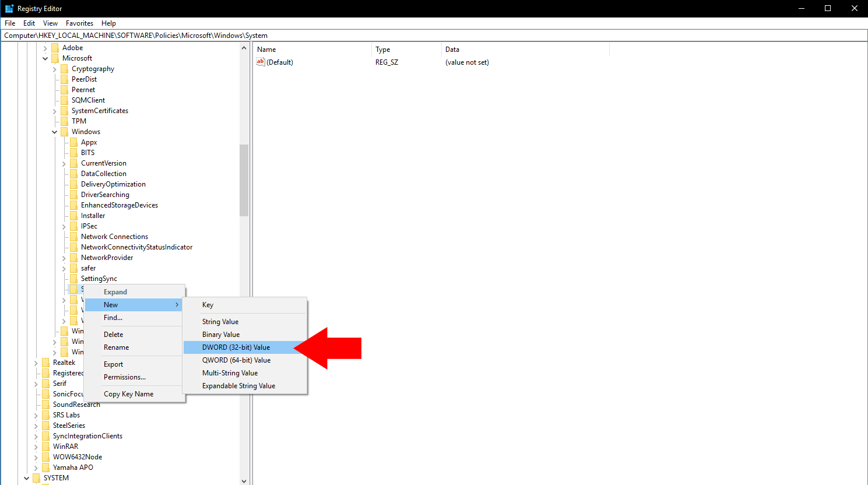Select the NetworkProvider key
868x485 pixels.
coord(107,258)
